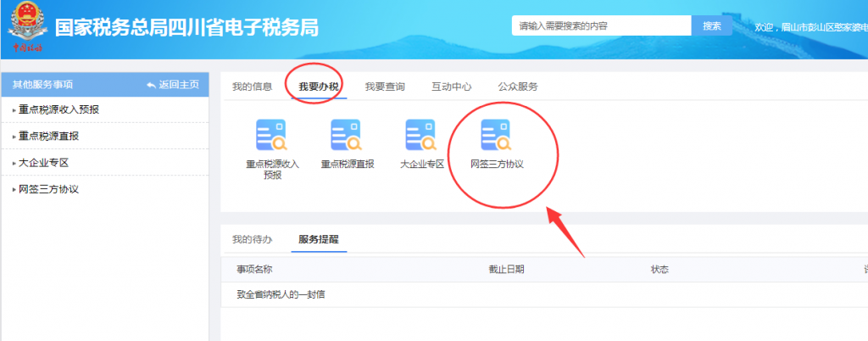Select the 大企业专区 icon

[421, 137]
